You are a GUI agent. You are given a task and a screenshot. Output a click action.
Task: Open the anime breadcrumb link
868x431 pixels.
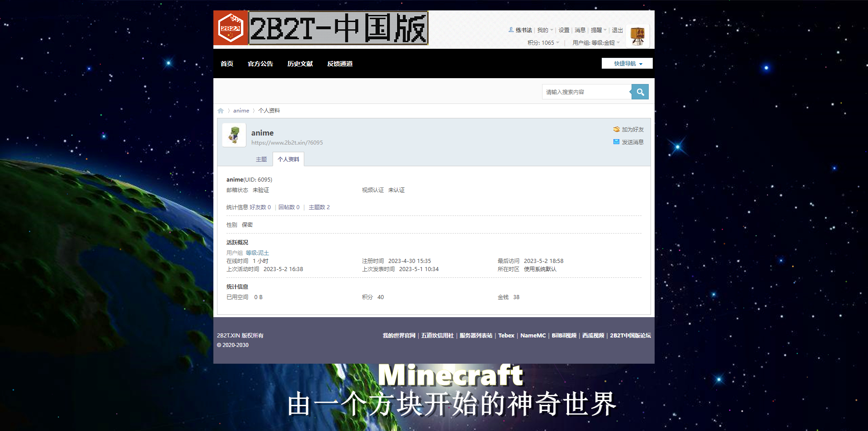coord(241,111)
